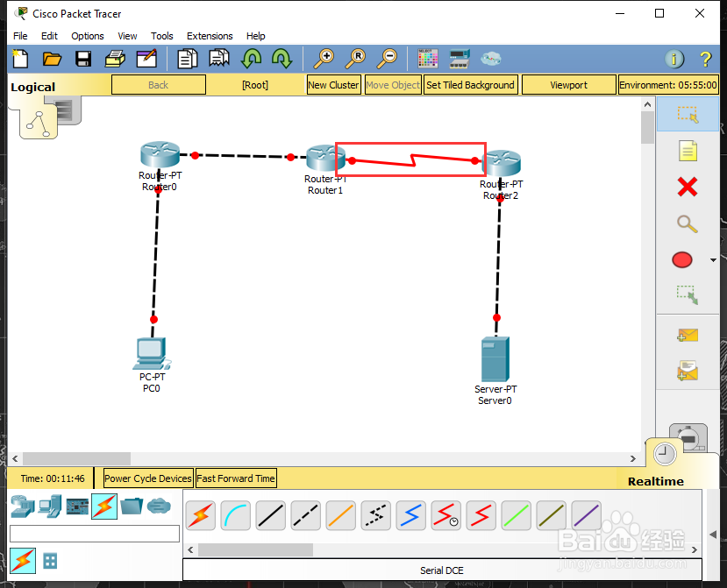Choose Serial DCE red cable with clock
The width and height of the screenshot is (727, 588).
pyautogui.click(x=445, y=515)
